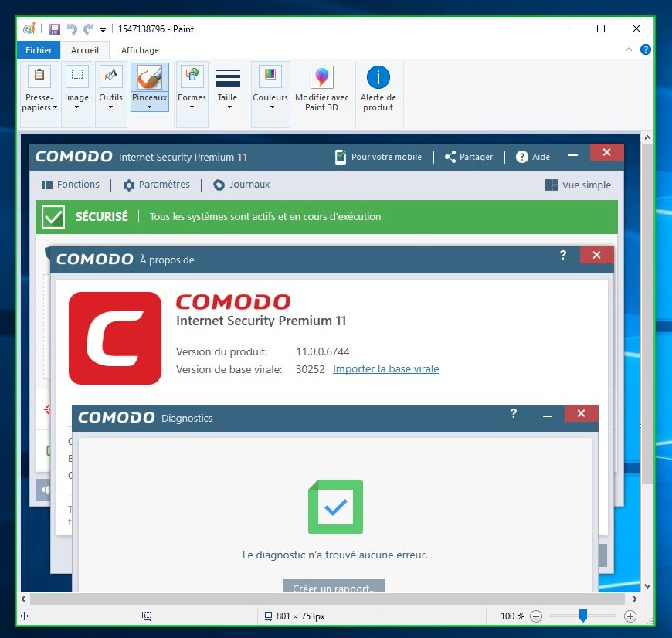
Task: Open Journaux in Comodo main window
Action: pos(241,185)
